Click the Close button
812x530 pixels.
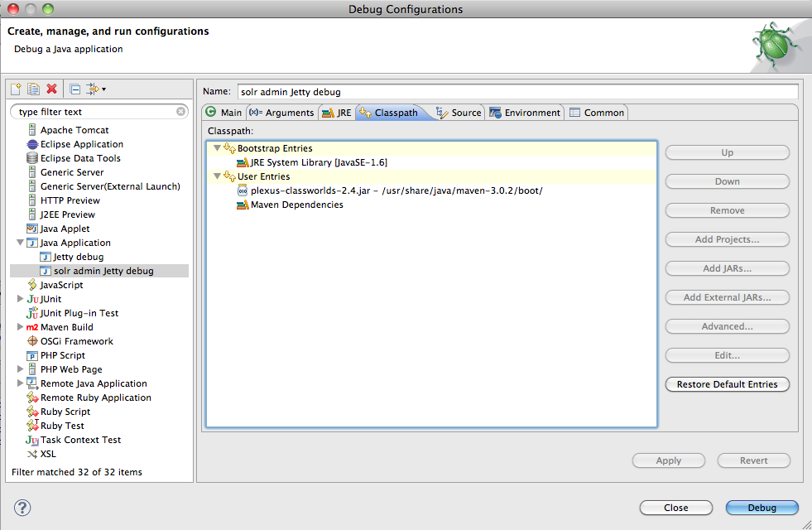[x=675, y=508]
